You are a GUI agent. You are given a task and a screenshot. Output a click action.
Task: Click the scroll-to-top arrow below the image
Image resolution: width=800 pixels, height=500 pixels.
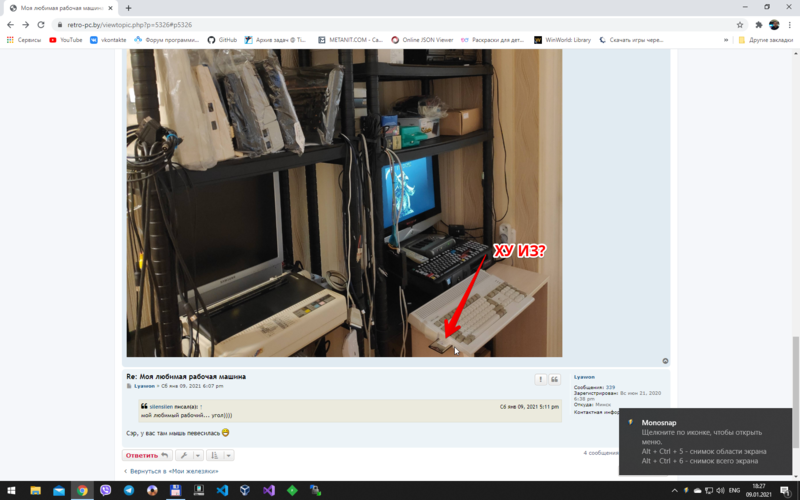[x=665, y=361]
